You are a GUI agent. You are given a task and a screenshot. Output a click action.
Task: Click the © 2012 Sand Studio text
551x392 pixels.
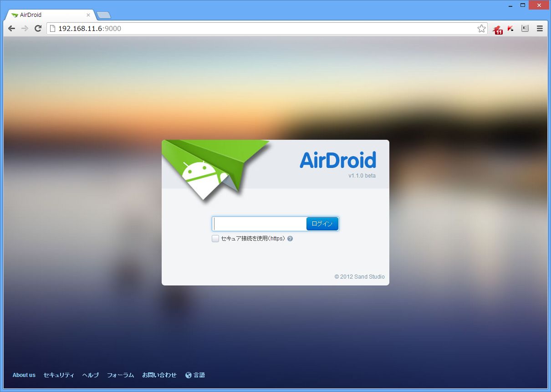click(x=359, y=277)
